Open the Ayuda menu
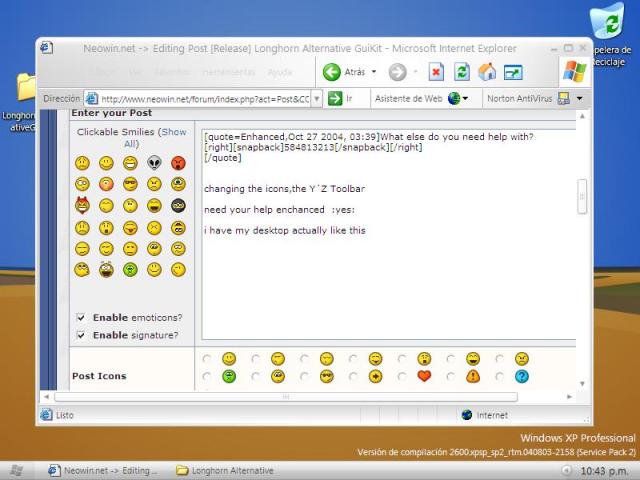The width and height of the screenshot is (640, 480). [280, 72]
